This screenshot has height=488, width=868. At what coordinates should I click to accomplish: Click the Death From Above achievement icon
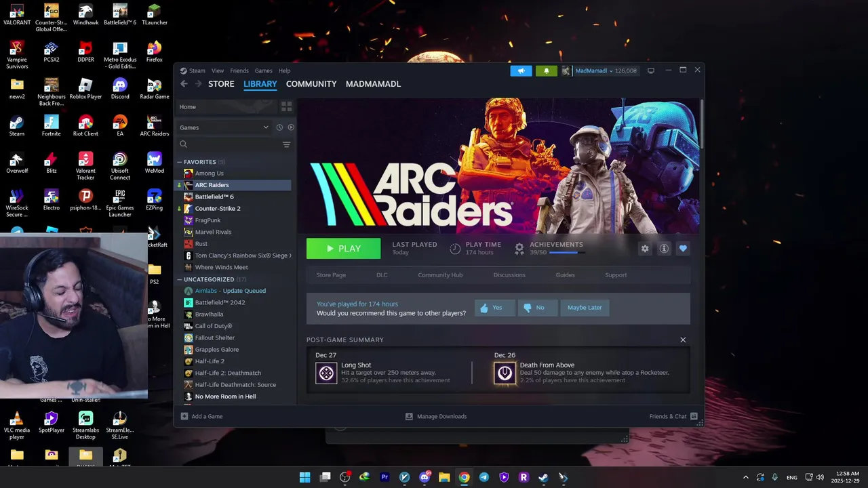[505, 373]
